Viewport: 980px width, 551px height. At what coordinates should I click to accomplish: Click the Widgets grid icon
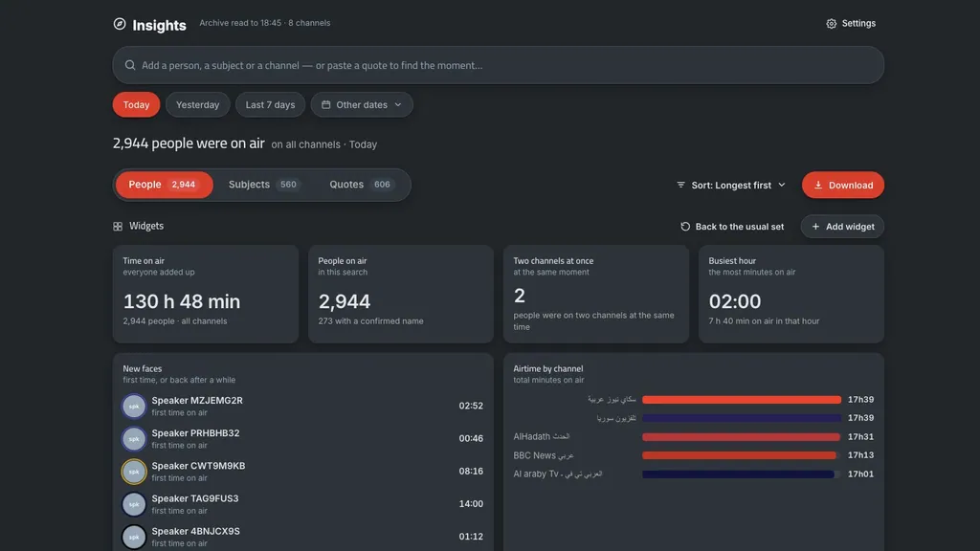(118, 226)
